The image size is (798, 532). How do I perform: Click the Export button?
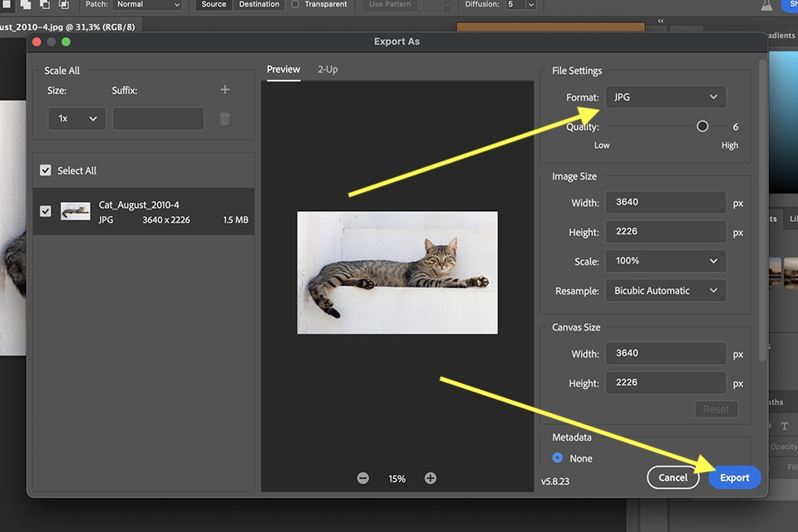click(734, 477)
